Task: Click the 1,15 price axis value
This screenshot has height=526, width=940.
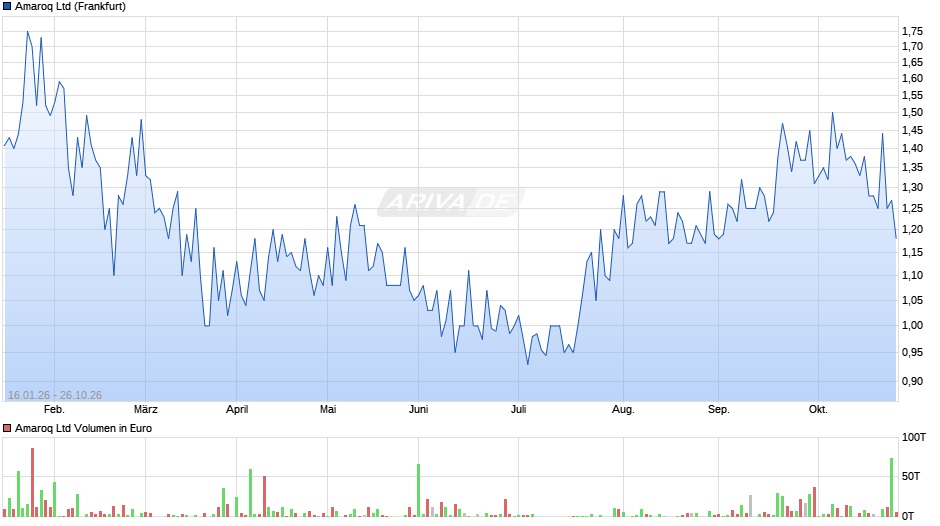Action: (912, 252)
